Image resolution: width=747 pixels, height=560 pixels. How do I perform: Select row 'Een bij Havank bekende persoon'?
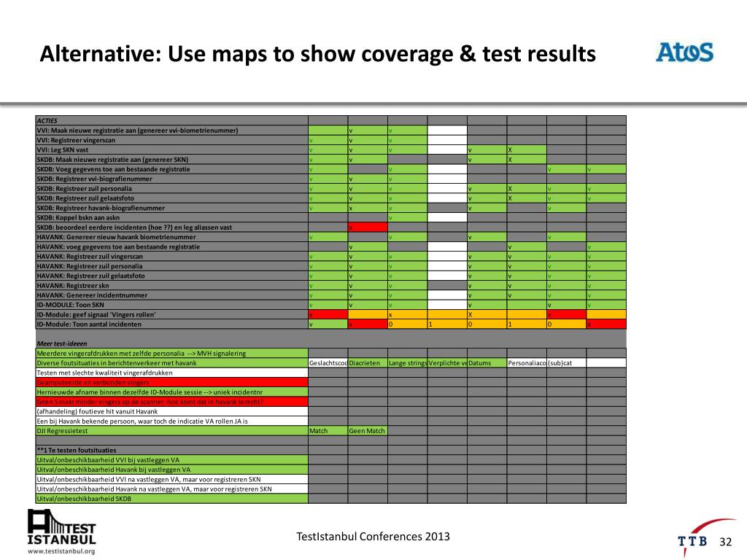coord(172,421)
